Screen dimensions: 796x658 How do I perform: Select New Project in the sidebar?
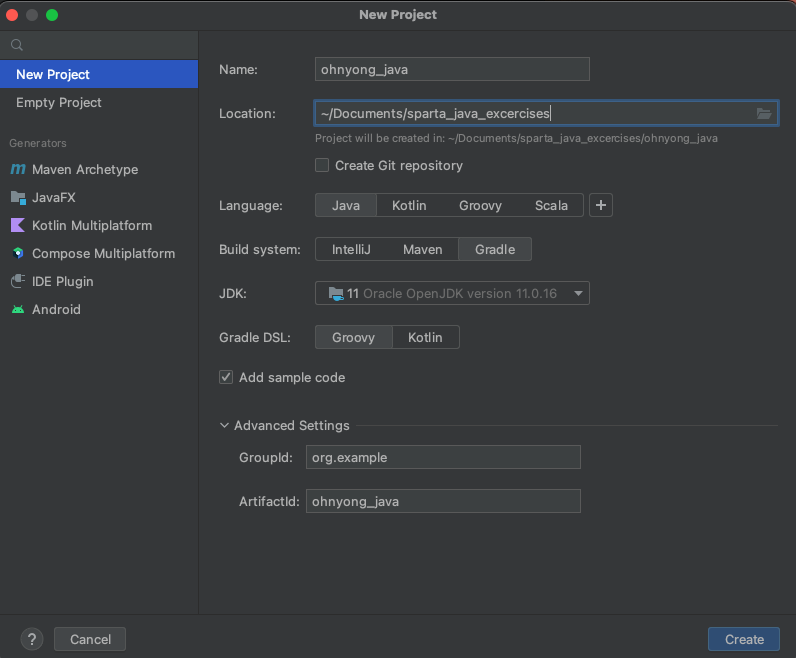point(99,74)
